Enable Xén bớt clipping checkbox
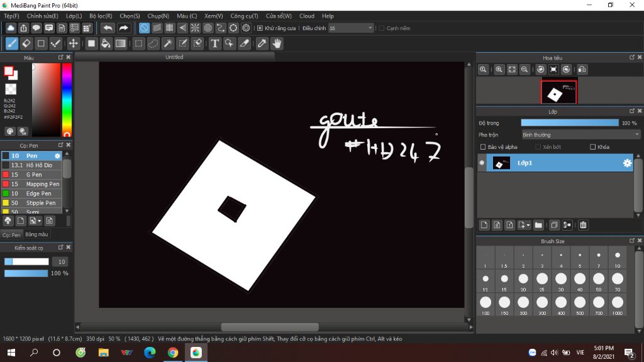644x362 pixels. pos(538,147)
